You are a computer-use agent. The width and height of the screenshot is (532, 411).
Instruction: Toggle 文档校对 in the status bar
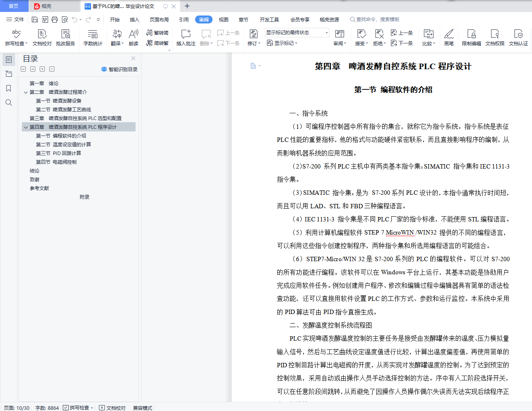click(112, 407)
